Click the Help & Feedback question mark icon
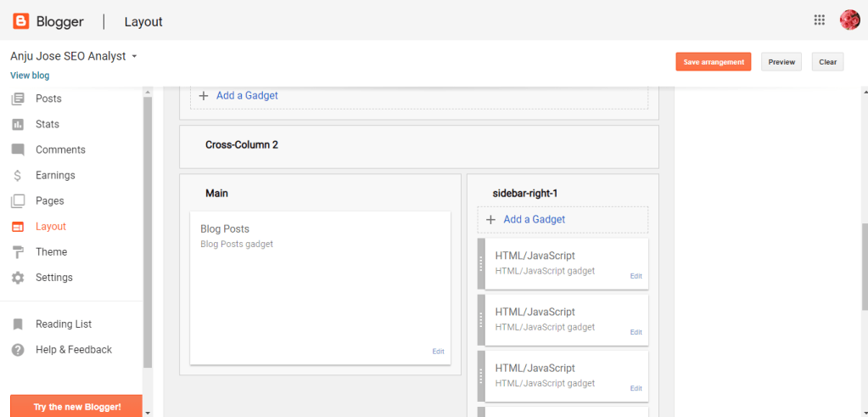The width and height of the screenshot is (868, 417). [18, 349]
